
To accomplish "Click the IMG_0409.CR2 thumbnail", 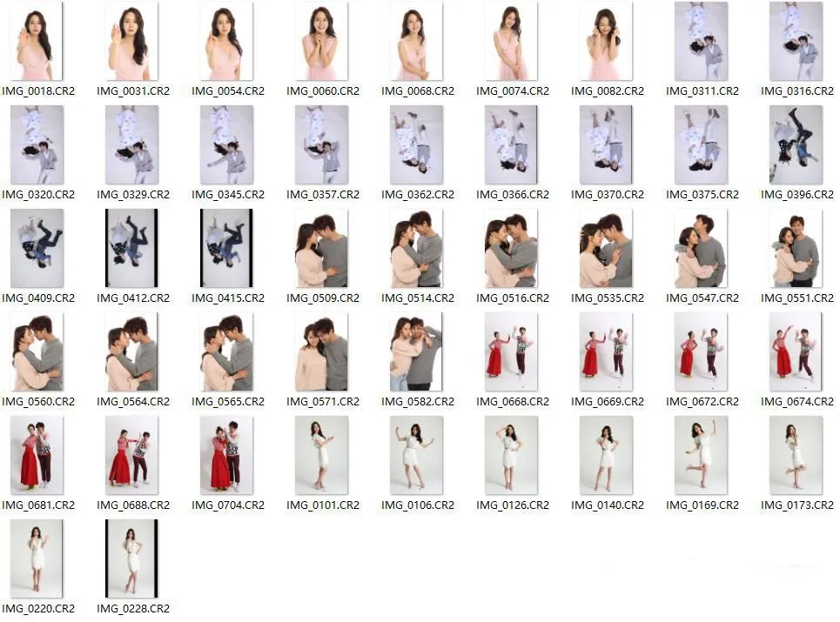I will (x=37, y=249).
